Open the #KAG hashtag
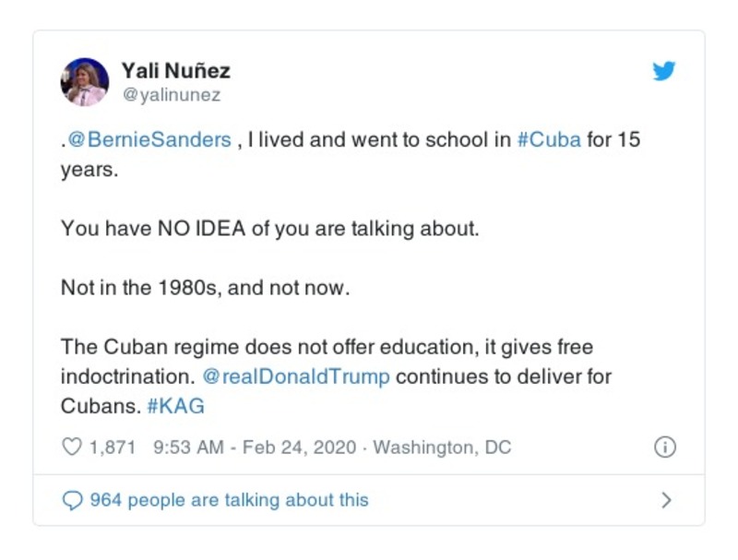This screenshot has width=738, height=560. tap(175, 406)
